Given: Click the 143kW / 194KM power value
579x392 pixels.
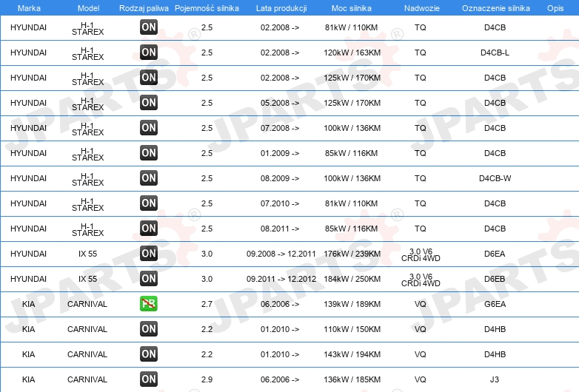Looking at the screenshot, I should 352,354.
